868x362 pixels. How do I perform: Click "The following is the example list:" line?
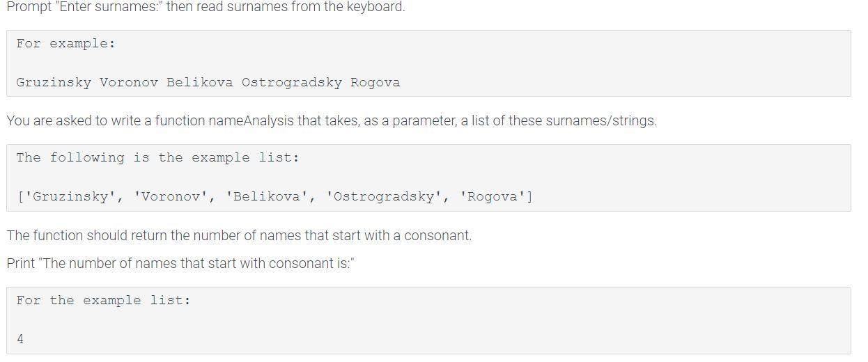coord(158,157)
